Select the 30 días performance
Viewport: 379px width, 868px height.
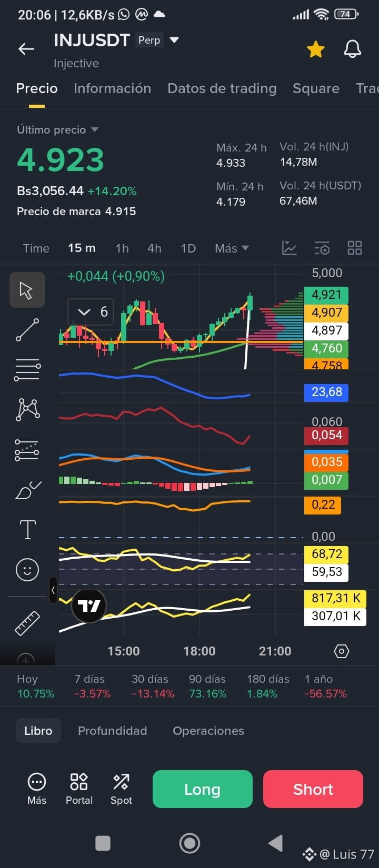[153, 687]
